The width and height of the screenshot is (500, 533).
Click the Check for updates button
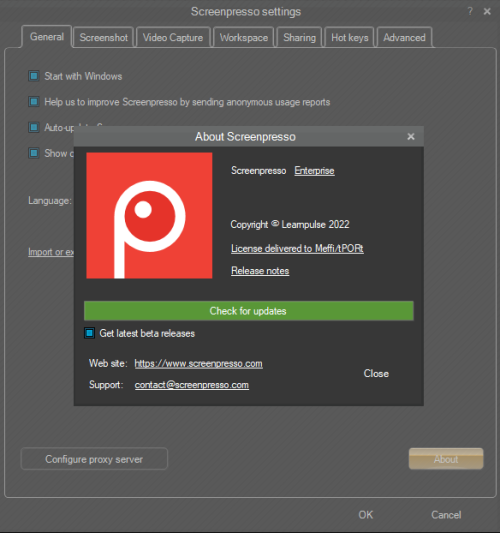pyautogui.click(x=248, y=311)
